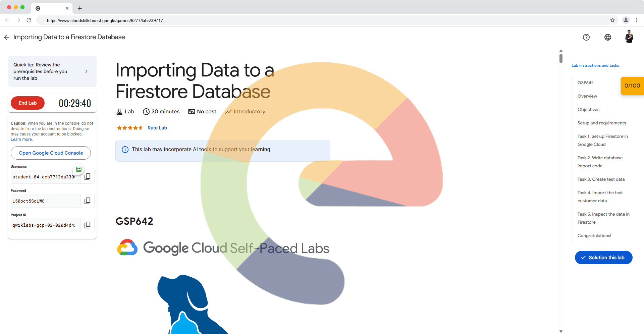Viewport: 644px width, 334px height.
Task: Click the back arrow beside lab title
Action: 7,37
